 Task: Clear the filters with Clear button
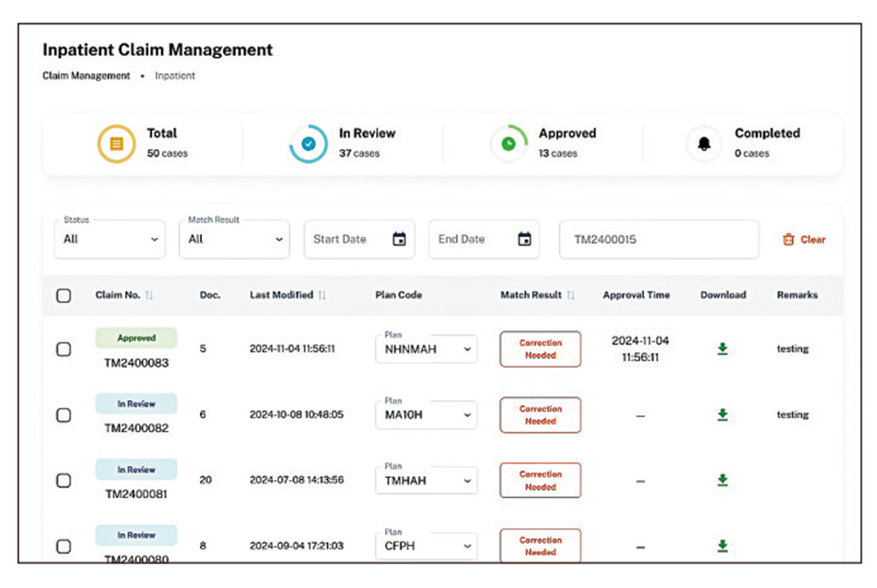804,239
